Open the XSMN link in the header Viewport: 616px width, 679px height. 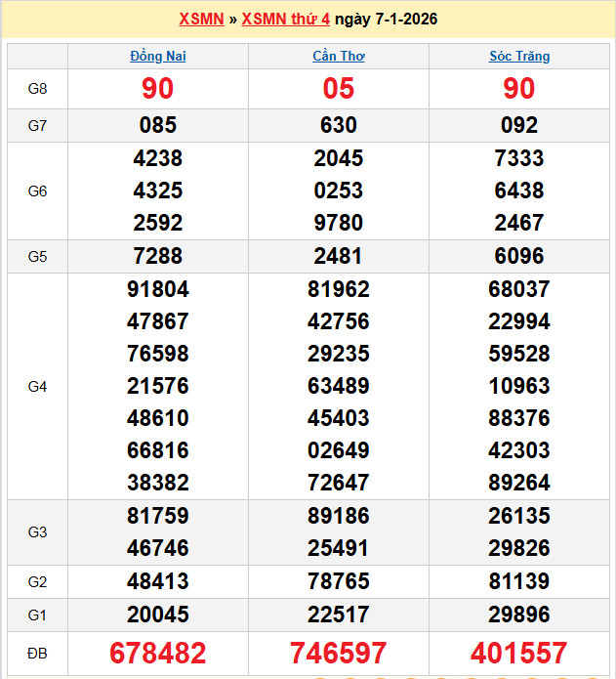pyautogui.click(x=201, y=20)
